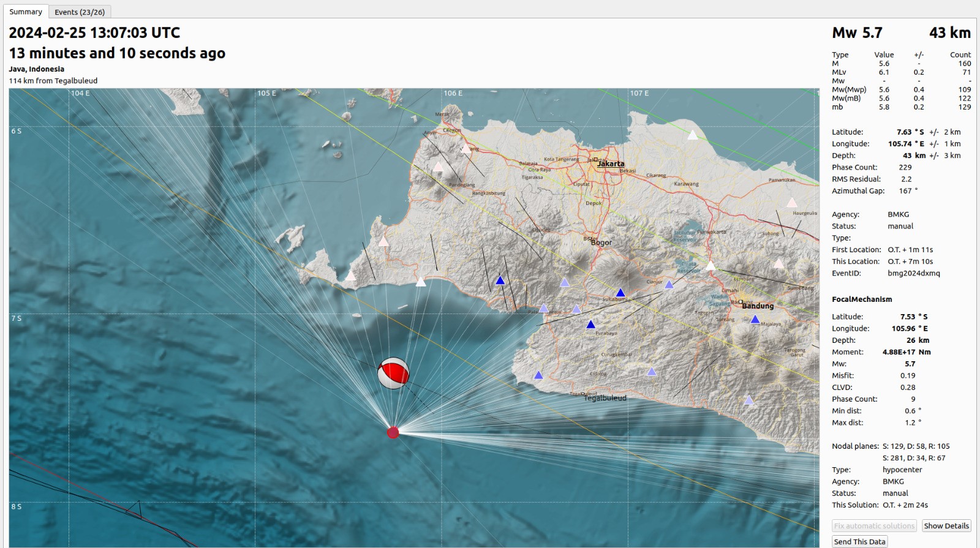
Task: Click pink station triangle above Pandeglang
Action: (438, 167)
